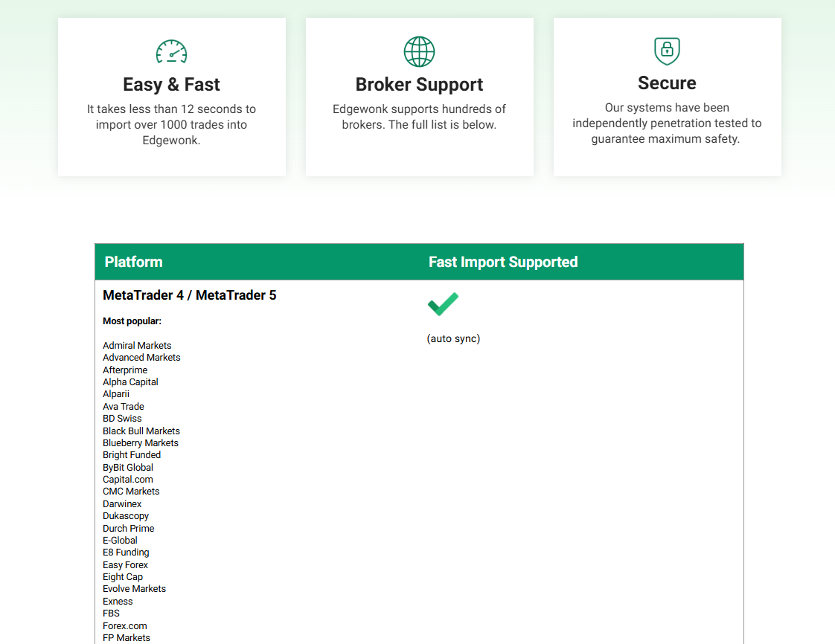Select BD Swiss in broker list
The image size is (835, 644).
pyautogui.click(x=122, y=419)
